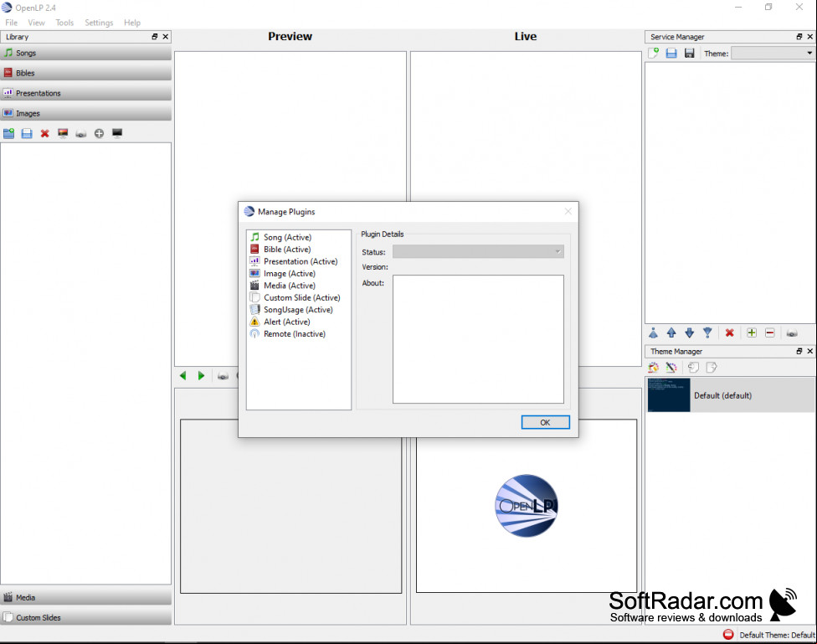Click the replace background icon in Library toolbar
817x644 pixels.
point(63,133)
